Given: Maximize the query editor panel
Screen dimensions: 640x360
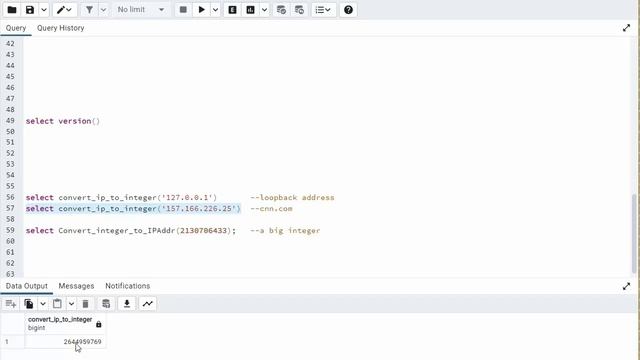Looking at the screenshot, I should pos(627,28).
